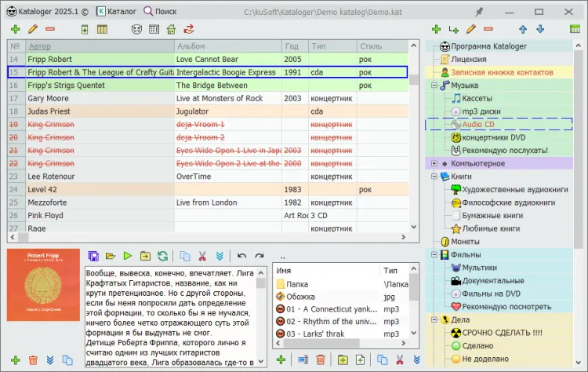
Task: Select the Монеты category in the tree
Action: pyautogui.click(x=466, y=242)
